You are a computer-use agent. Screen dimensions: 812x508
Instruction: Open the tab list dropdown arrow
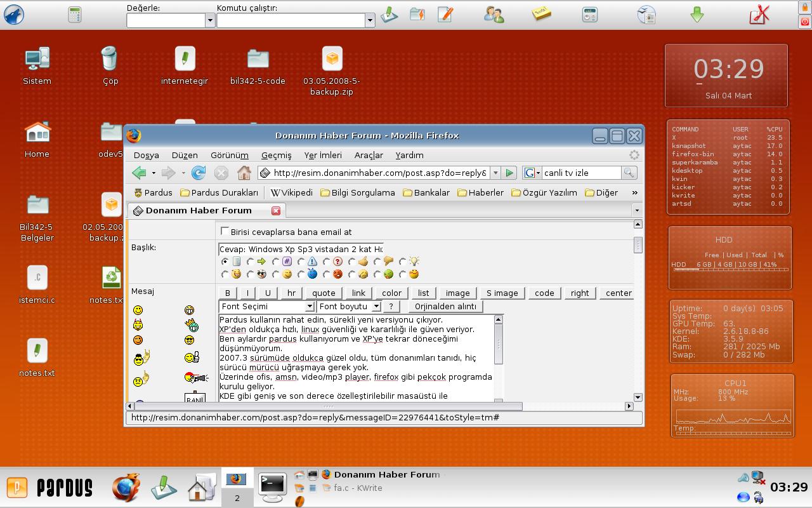[x=636, y=210]
